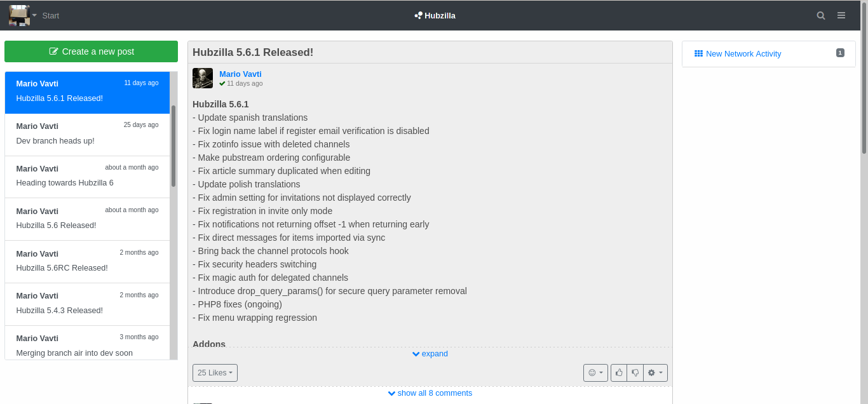
Task: Click the post list scrollbar
Action: click(x=173, y=146)
